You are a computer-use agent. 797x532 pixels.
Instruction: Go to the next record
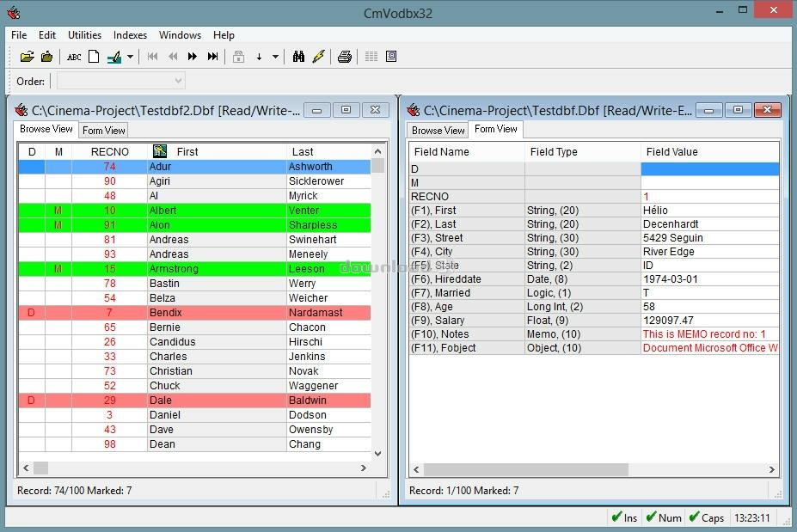click(193, 57)
